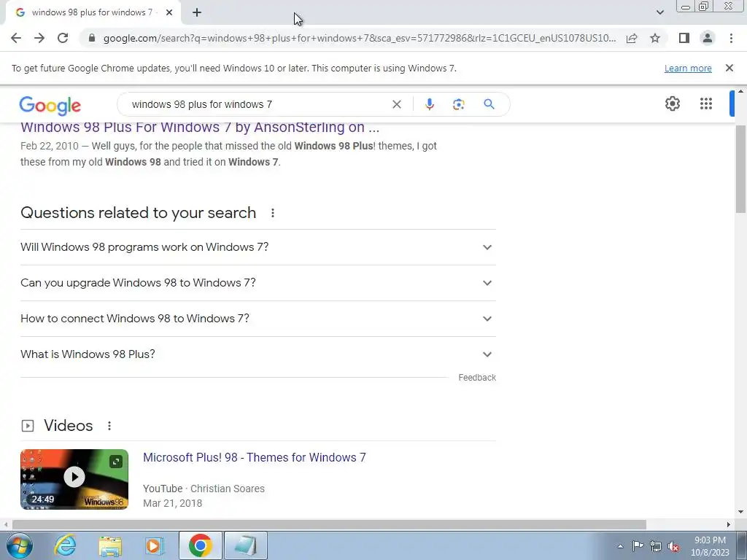Switch to Chrome taskbar button
The width and height of the screenshot is (747, 560).
click(200, 545)
